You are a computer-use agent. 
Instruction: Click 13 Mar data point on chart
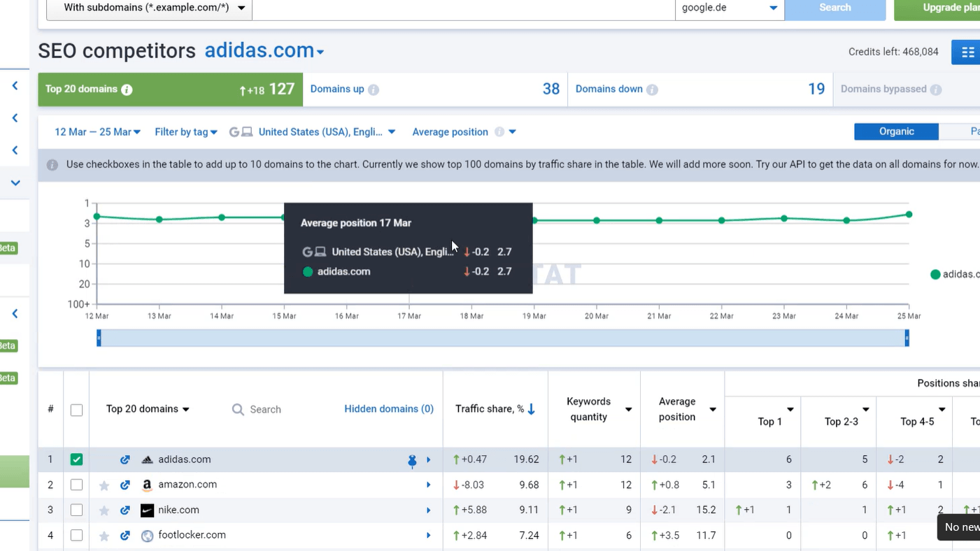(159, 220)
